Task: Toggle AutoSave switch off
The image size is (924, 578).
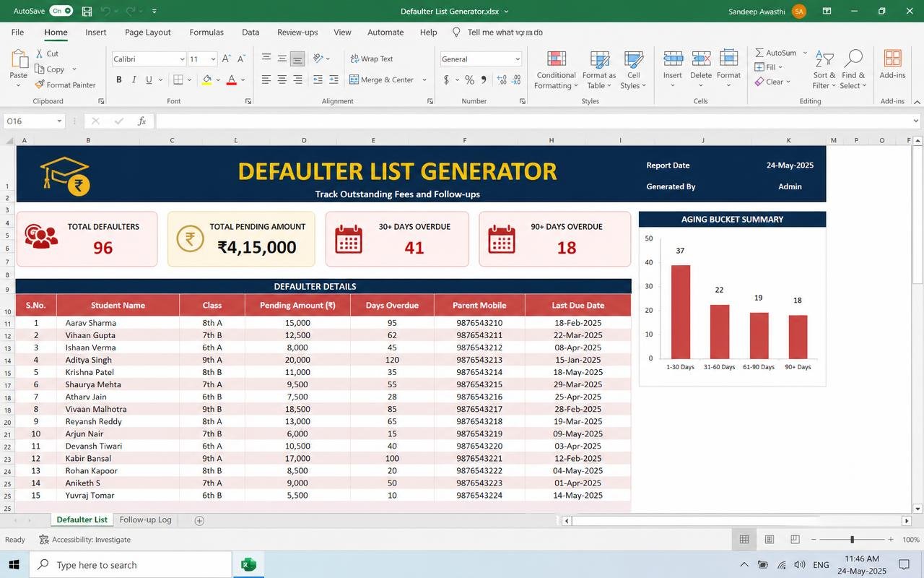Action: click(x=61, y=11)
